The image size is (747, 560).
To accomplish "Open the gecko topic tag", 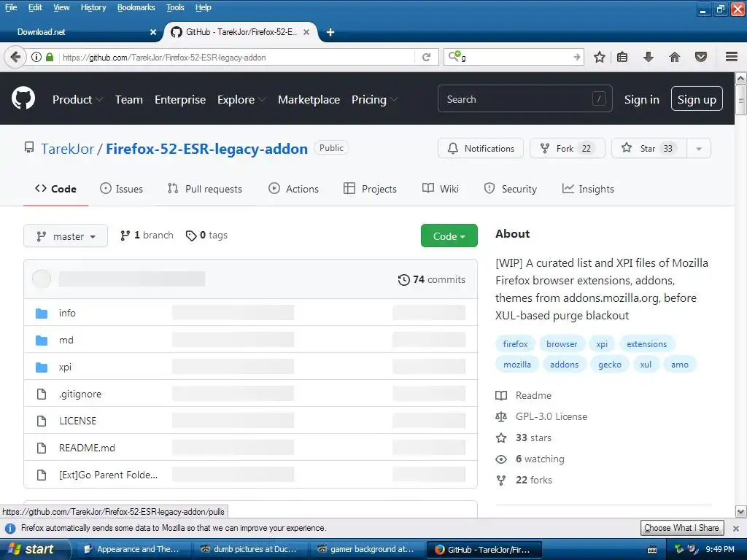I will coord(609,365).
